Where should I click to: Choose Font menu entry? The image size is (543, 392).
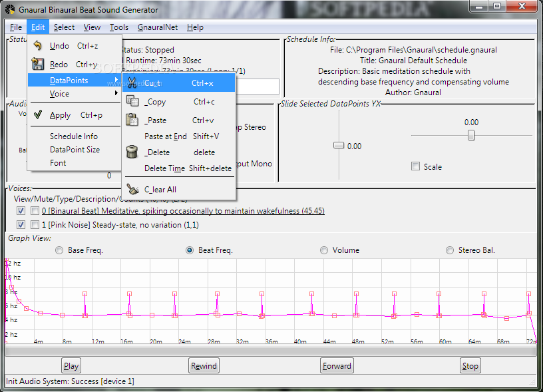point(58,163)
